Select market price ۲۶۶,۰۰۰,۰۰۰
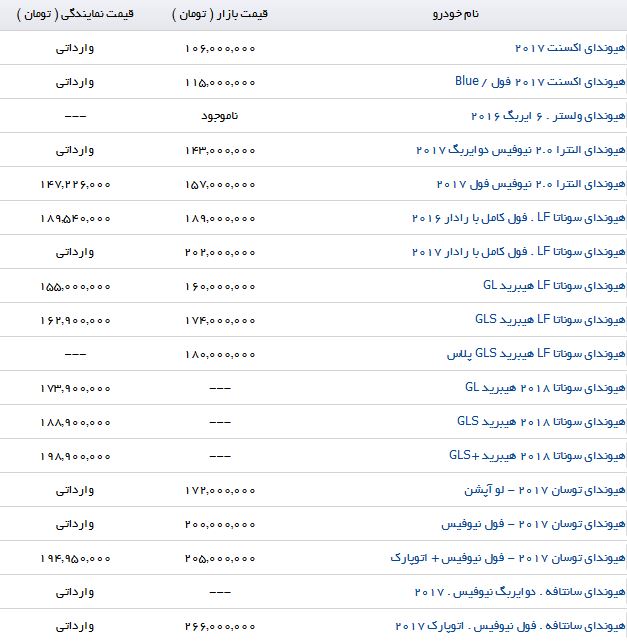Viewport: 627px width, 641px height. pos(220,626)
